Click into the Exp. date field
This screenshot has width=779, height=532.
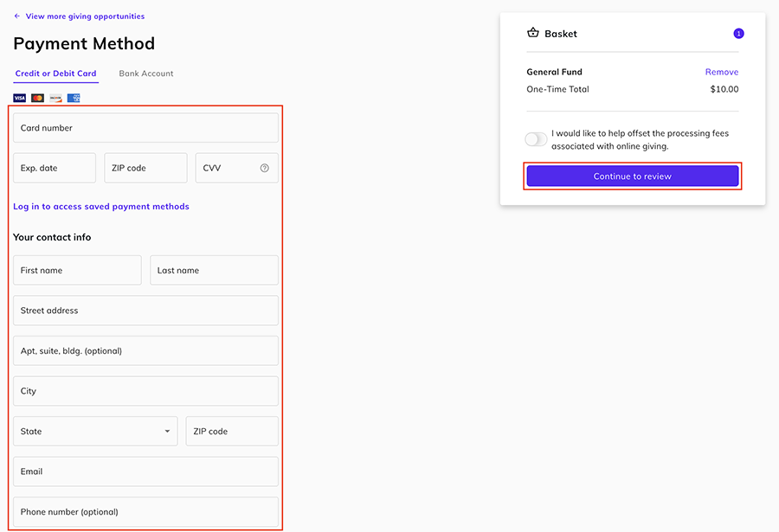tap(55, 168)
